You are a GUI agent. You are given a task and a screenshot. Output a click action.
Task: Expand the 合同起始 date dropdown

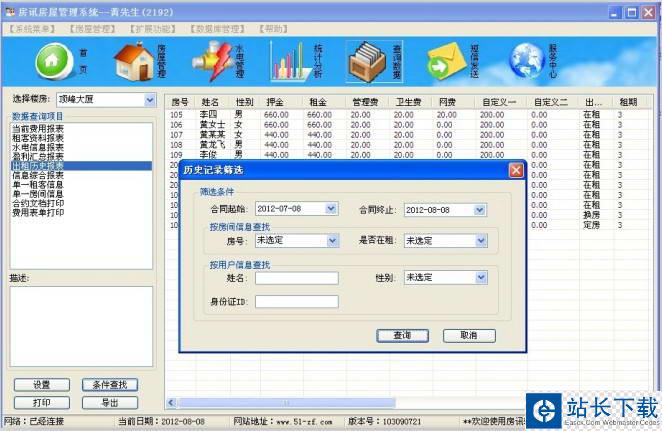tap(330, 209)
